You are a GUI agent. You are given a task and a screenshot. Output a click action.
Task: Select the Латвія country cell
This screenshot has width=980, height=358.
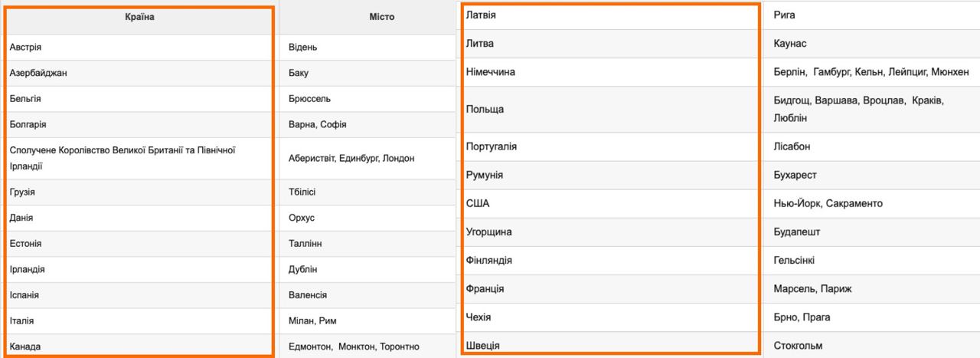pos(482,15)
